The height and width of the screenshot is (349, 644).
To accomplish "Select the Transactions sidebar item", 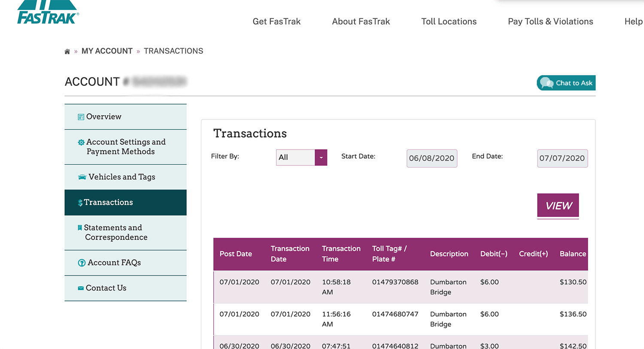I will click(125, 202).
